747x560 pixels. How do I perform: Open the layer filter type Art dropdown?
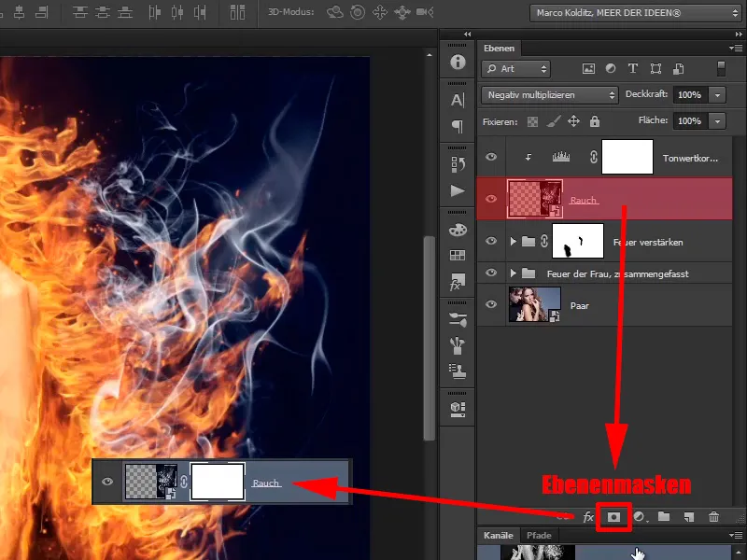tap(516, 68)
